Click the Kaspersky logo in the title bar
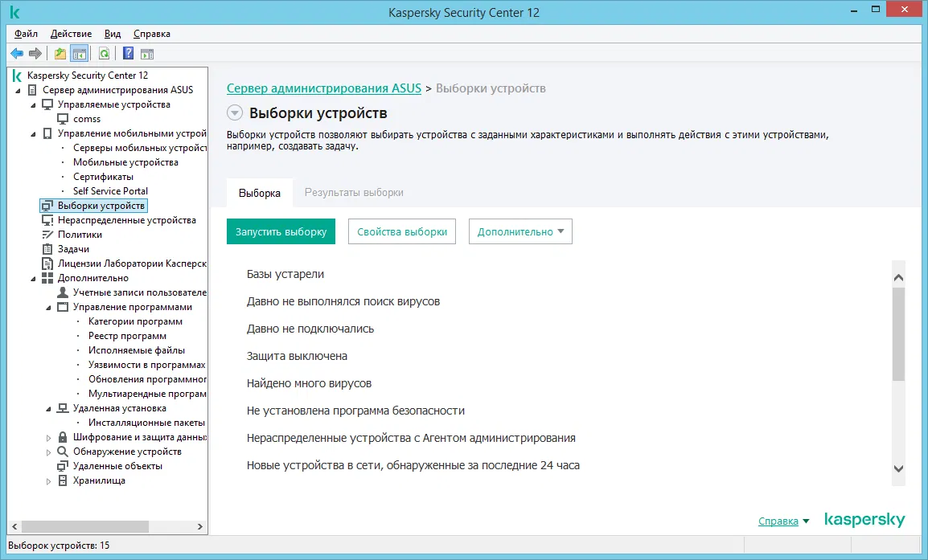Image resolution: width=928 pixels, height=560 pixels. click(x=14, y=12)
